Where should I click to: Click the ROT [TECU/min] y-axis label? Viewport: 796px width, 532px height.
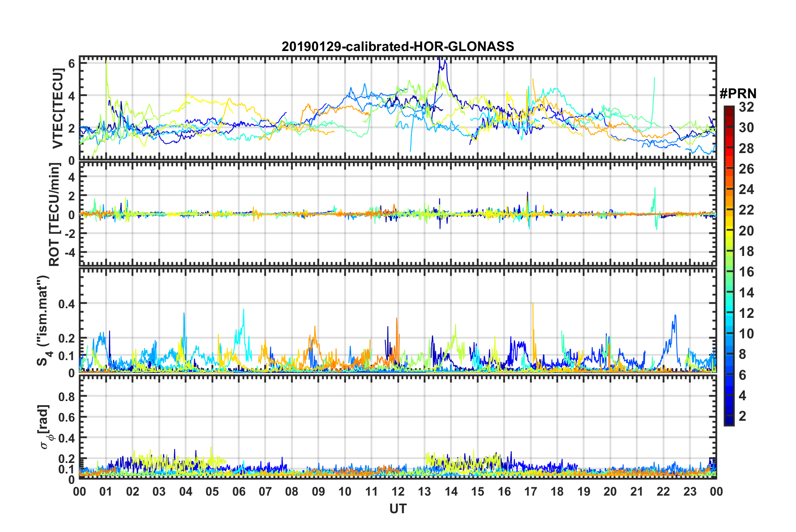click(55, 215)
